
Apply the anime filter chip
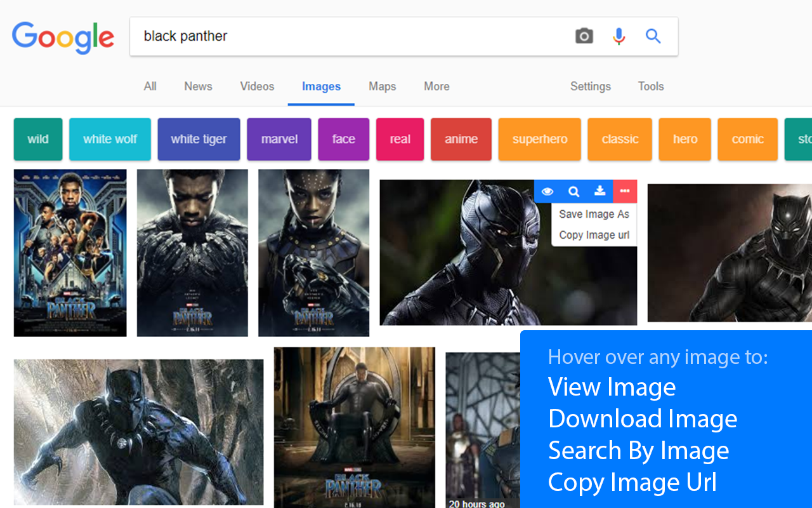pyautogui.click(x=461, y=139)
